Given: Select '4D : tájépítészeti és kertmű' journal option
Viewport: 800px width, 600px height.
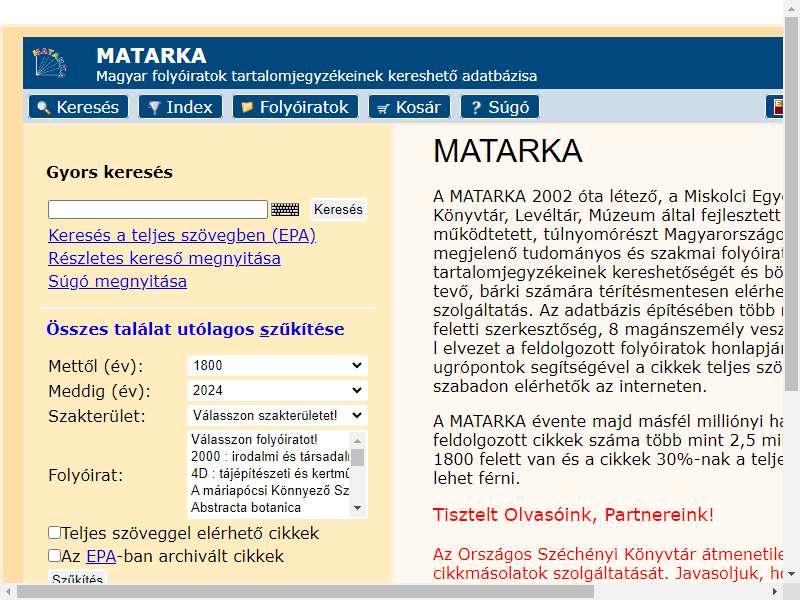Looking at the screenshot, I should (269, 473).
